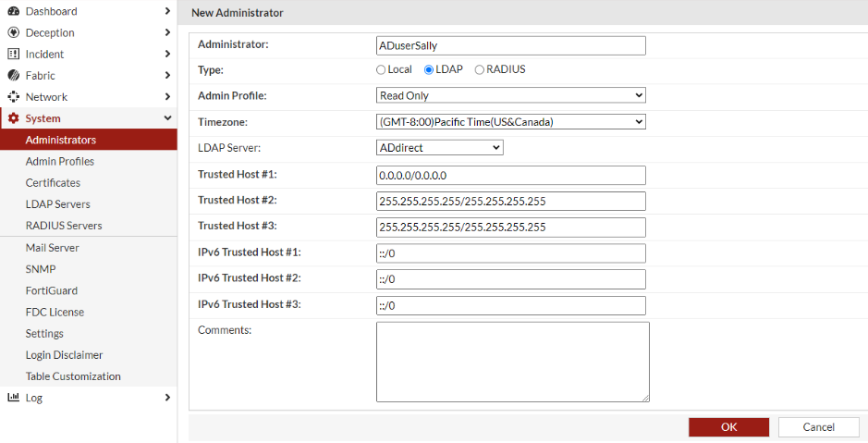Open the Admin Profile dropdown
Image resolution: width=868 pixels, height=443 pixels.
(510, 95)
